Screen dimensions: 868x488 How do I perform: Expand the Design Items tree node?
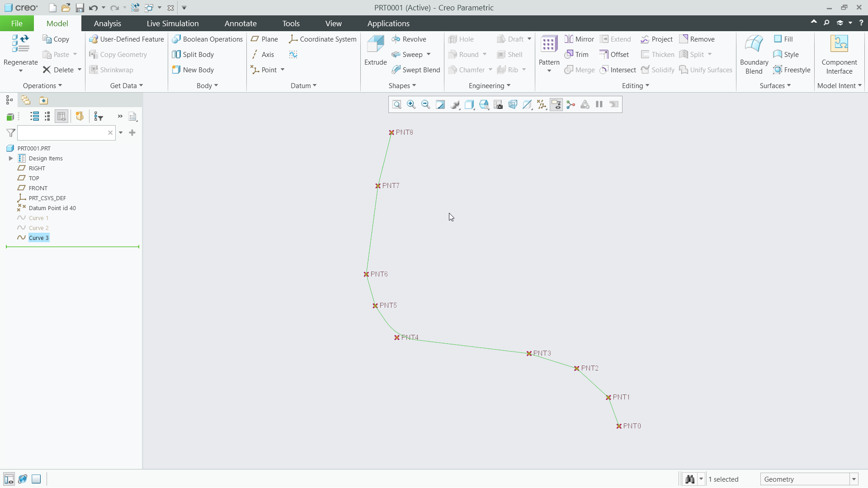pos(11,159)
